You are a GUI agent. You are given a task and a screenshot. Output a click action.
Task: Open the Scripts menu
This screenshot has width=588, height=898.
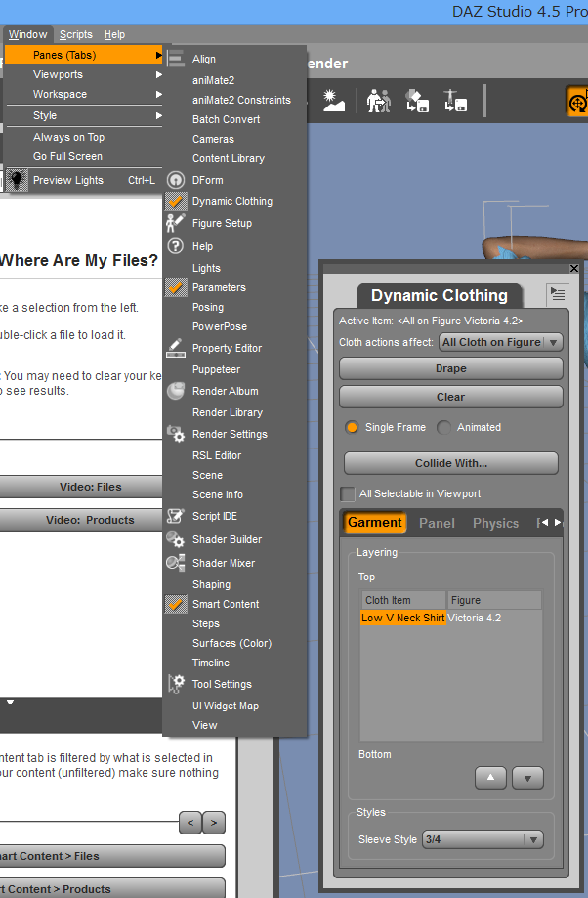pos(75,34)
